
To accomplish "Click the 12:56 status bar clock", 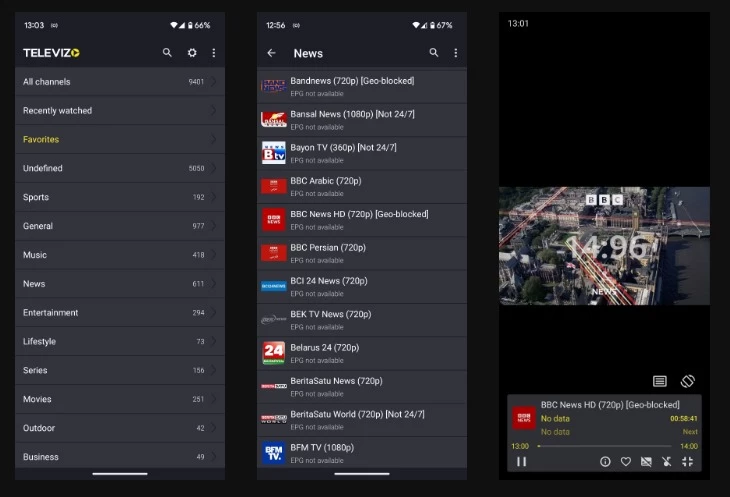I will pos(275,25).
